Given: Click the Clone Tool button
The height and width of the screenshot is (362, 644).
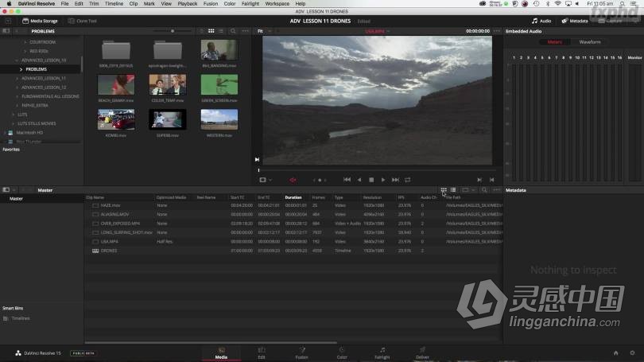Looking at the screenshot, I should 83,21.
